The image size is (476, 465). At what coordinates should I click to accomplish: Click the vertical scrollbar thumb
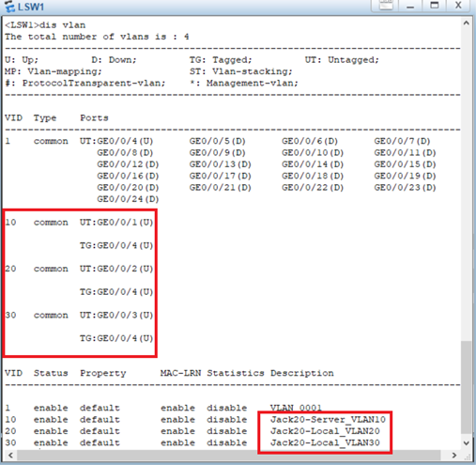click(466, 387)
